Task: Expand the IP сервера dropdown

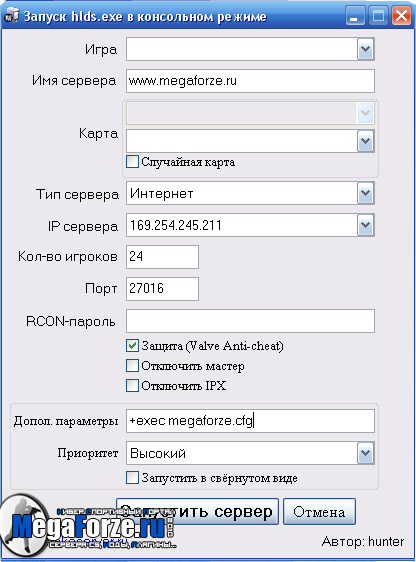Action: point(365,225)
